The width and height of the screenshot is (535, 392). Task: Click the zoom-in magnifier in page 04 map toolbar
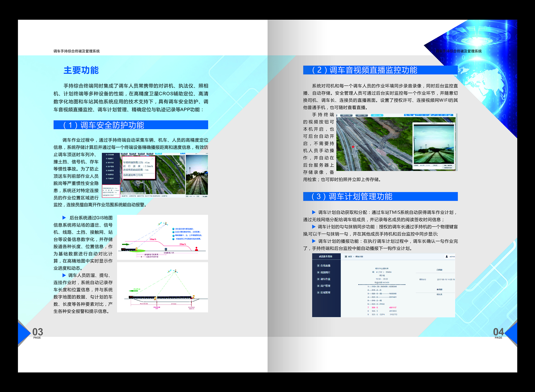pyautogui.click(x=406, y=115)
